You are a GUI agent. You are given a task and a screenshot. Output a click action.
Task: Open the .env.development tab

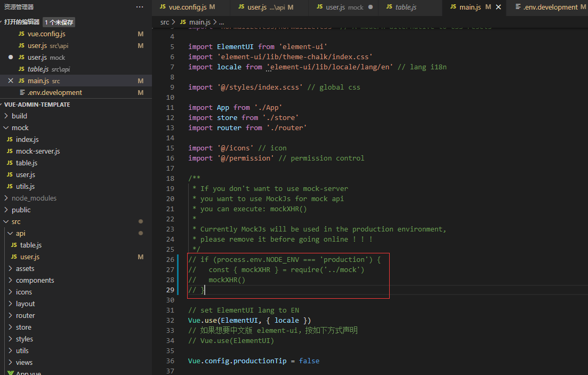pyautogui.click(x=550, y=7)
